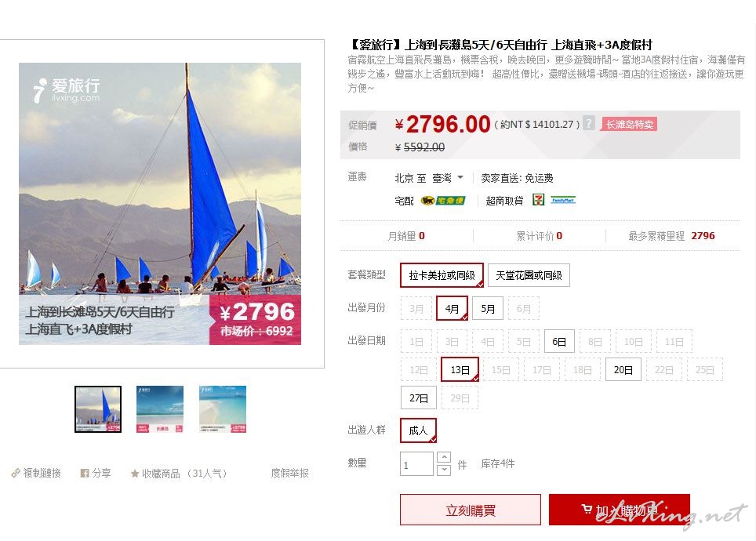Click the Facebook 分享 share icon
The image size is (756, 541).
(x=85, y=473)
